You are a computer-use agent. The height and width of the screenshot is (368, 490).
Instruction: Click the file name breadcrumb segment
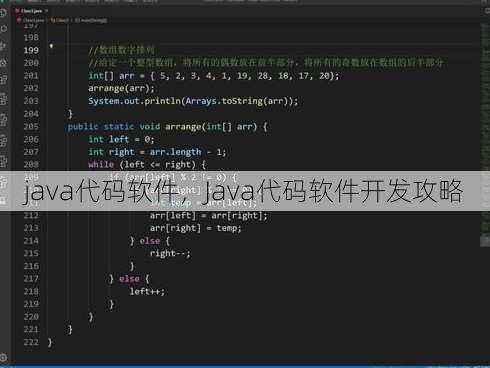pyautogui.click(x=31, y=20)
